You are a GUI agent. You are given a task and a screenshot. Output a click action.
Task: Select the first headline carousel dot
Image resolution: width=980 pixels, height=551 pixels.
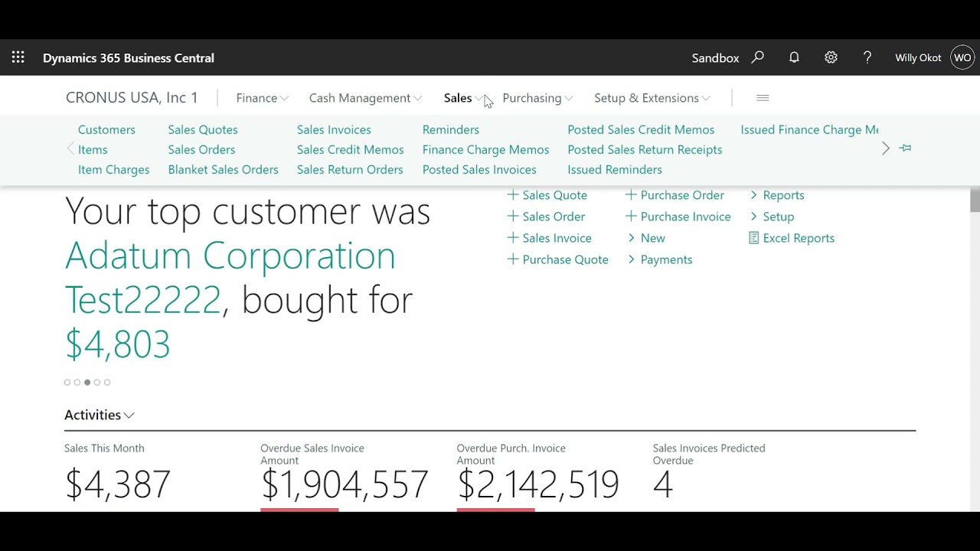pos(67,382)
